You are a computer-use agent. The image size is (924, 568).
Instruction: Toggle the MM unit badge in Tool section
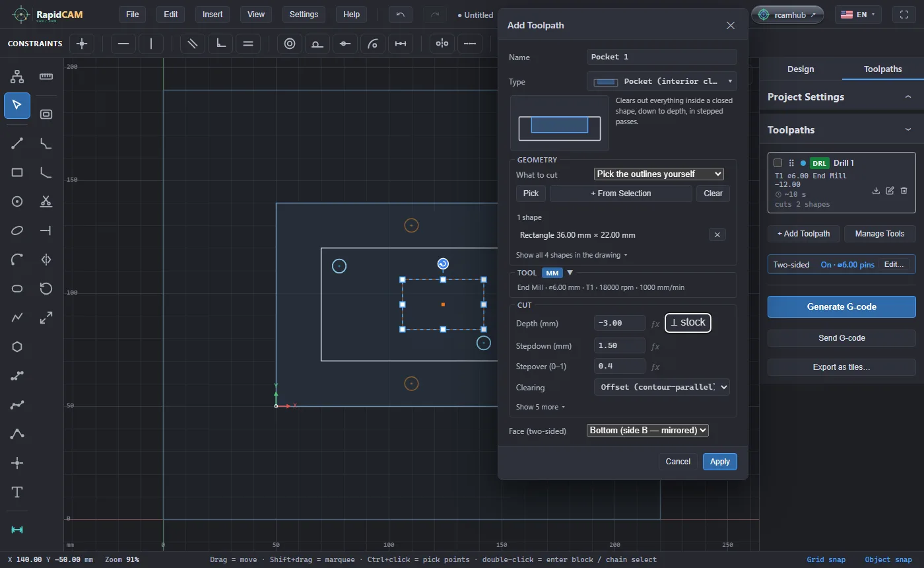click(552, 273)
